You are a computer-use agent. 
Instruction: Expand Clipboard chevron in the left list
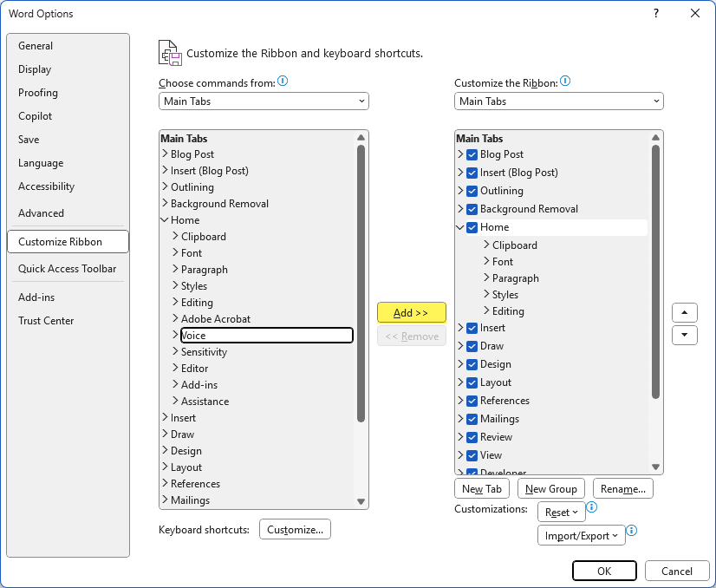point(175,236)
